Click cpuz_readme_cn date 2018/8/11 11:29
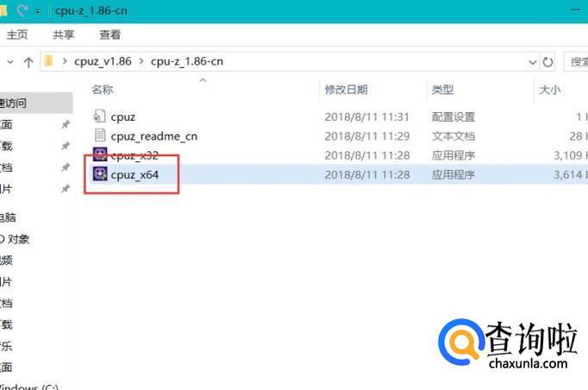 (367, 135)
